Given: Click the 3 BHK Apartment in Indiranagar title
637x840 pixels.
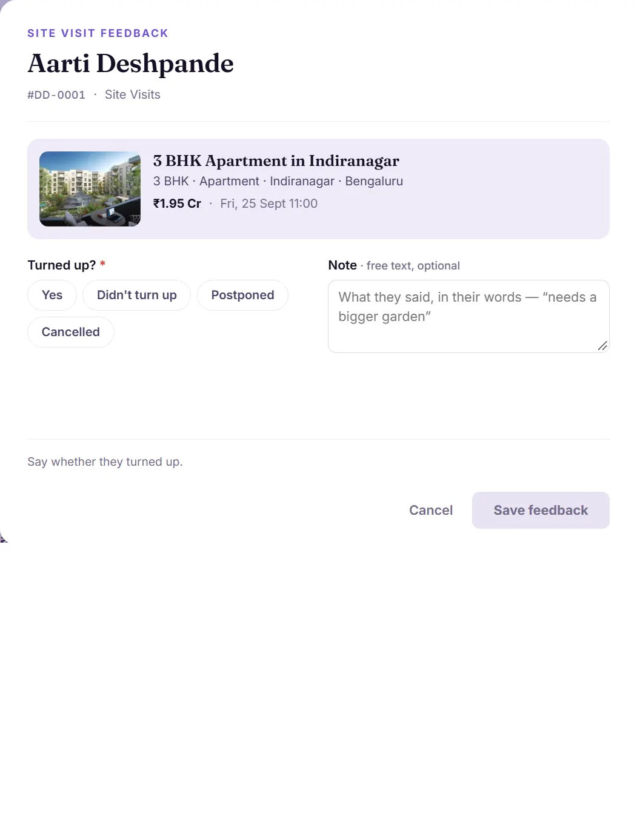Looking at the screenshot, I should click(276, 160).
